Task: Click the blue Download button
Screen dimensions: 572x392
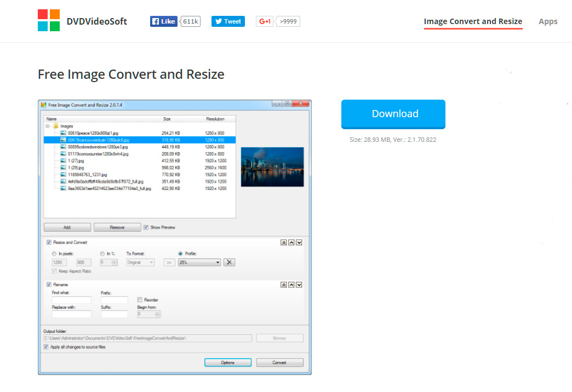Action: coord(393,114)
